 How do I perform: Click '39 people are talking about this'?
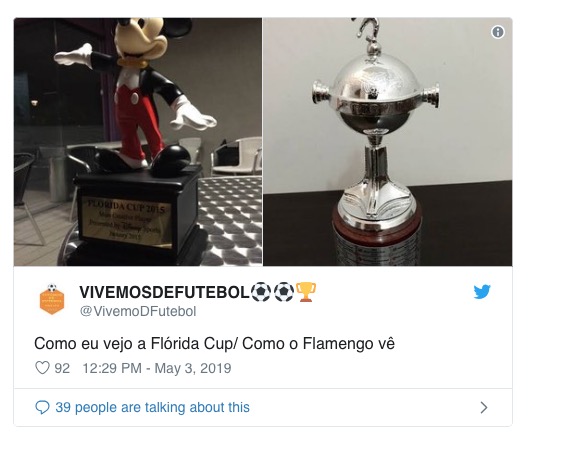click(153, 407)
